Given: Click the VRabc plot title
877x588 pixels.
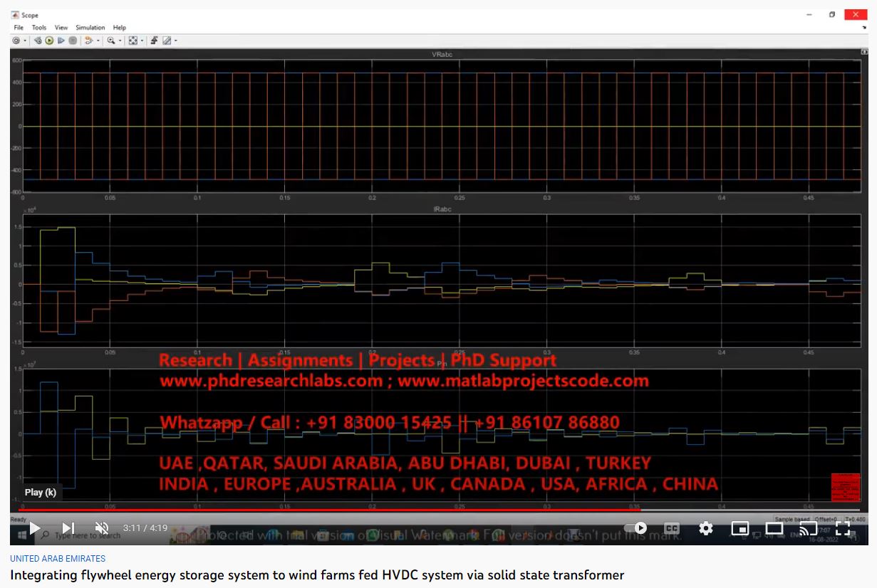Looking at the screenshot, I should pos(442,54).
